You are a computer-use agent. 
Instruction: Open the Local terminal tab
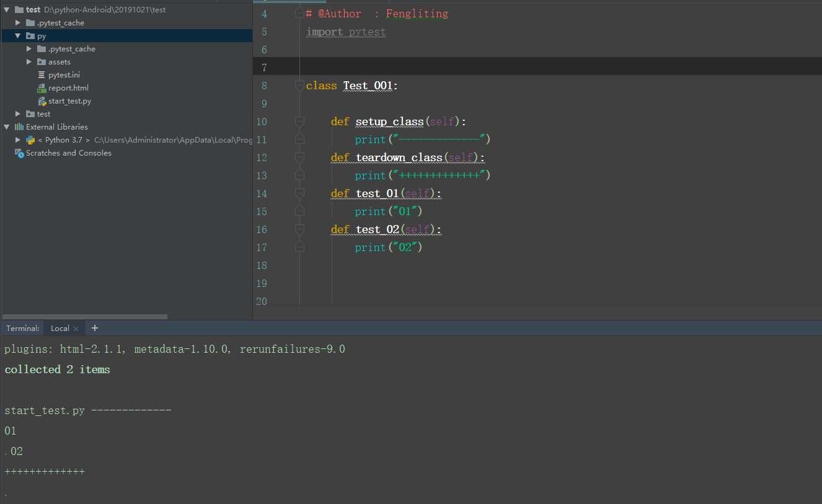tap(60, 328)
